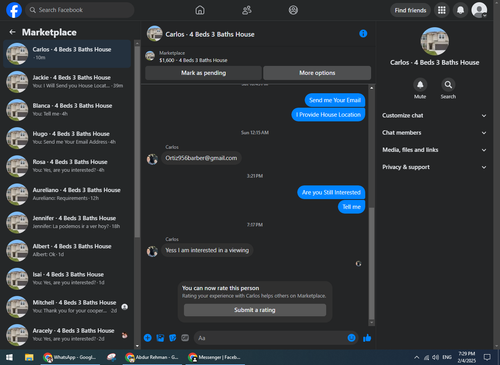Expand Chat members section
Viewport: 500px width, 365px height.
click(x=434, y=133)
